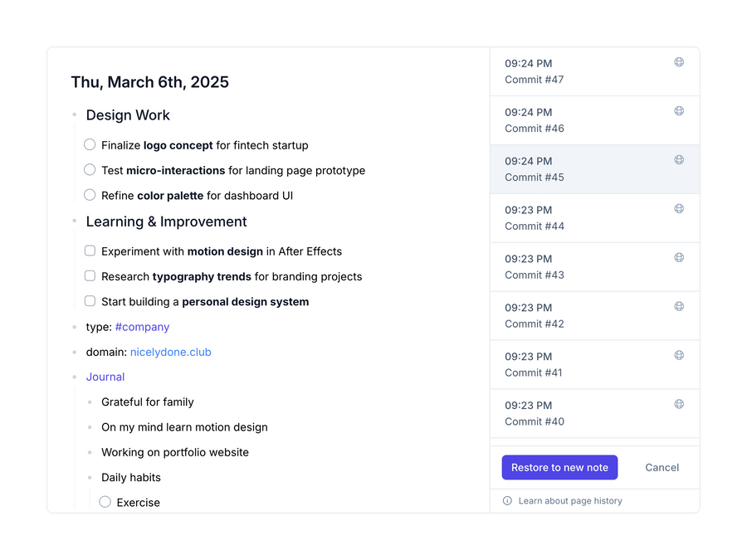This screenshot has height=560, width=747.
Task: Click the globe icon for Commit #40
Action: (x=679, y=404)
